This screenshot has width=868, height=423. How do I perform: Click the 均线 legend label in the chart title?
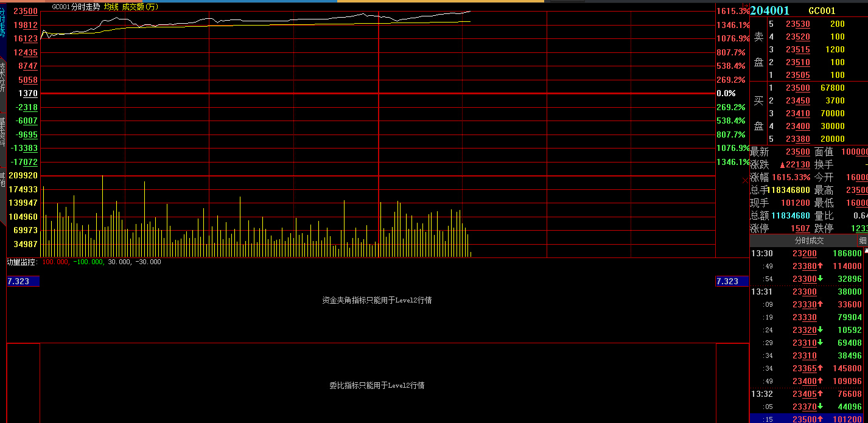[x=111, y=7]
